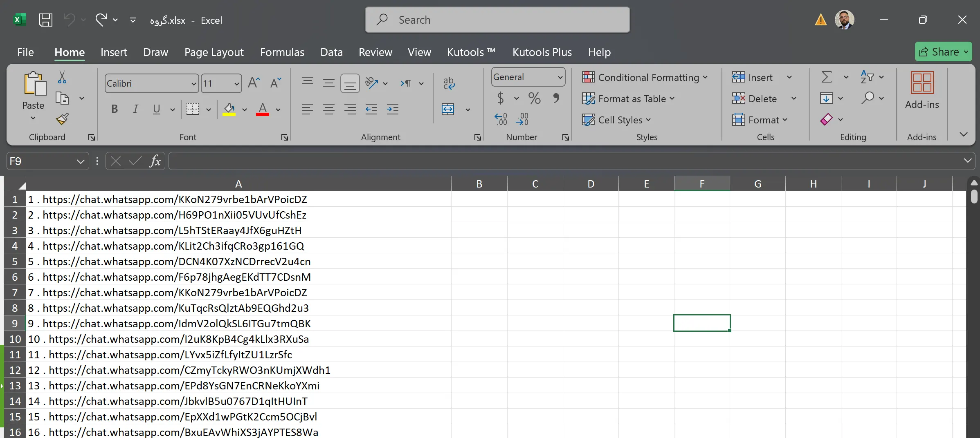Click the Increase Indent icon
The image size is (980, 438).
[393, 109]
